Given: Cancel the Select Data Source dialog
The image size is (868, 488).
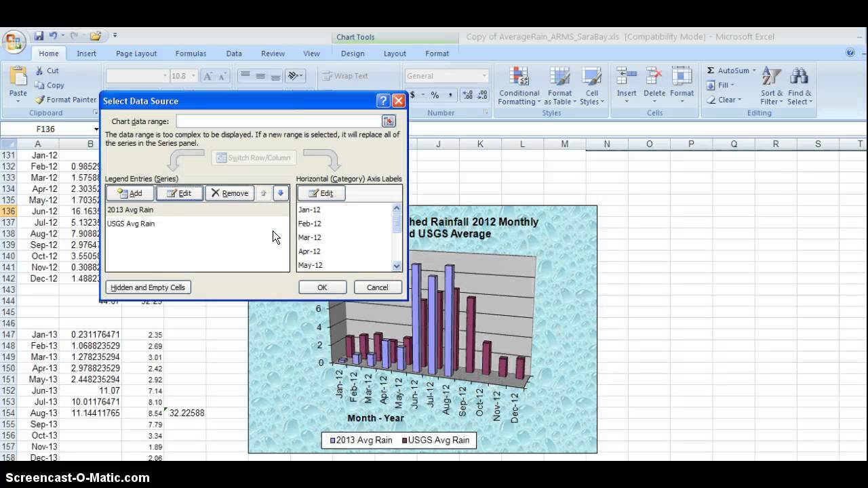Looking at the screenshot, I should pos(378,287).
